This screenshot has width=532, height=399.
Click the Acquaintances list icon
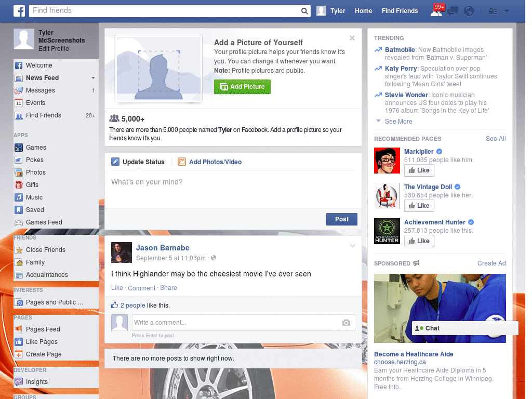[19, 275]
